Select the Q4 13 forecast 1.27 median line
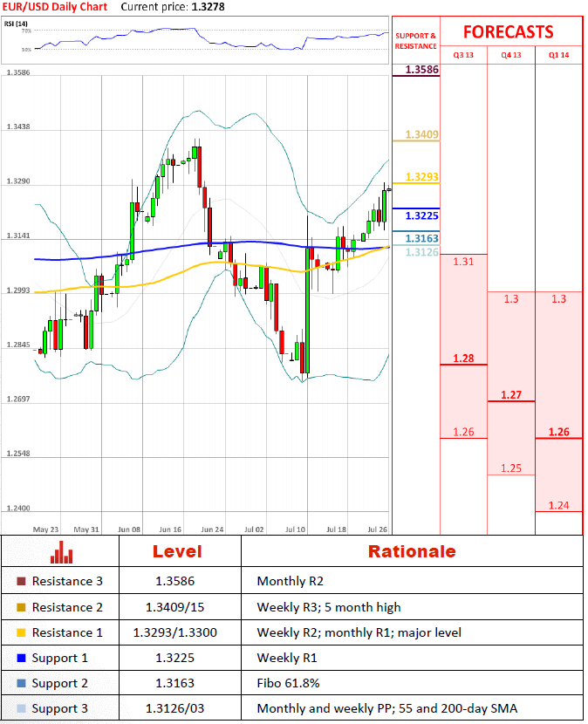The height and width of the screenshot is (724, 588). click(511, 401)
